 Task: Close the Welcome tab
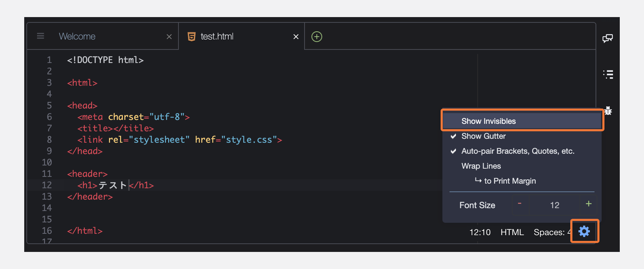pyautogui.click(x=169, y=37)
